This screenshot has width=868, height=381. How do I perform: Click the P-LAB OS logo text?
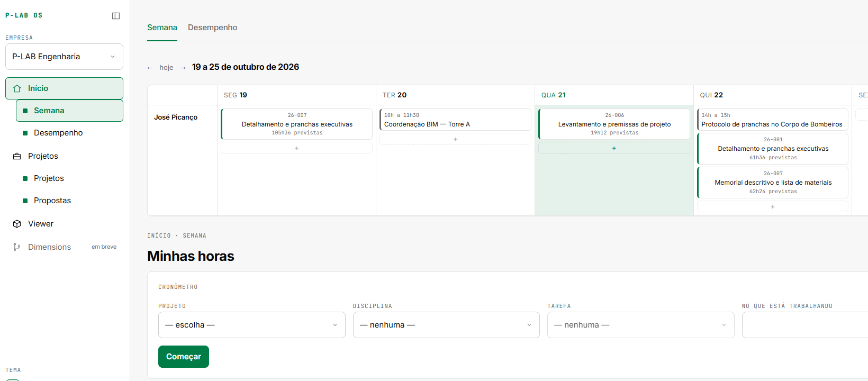point(24,15)
